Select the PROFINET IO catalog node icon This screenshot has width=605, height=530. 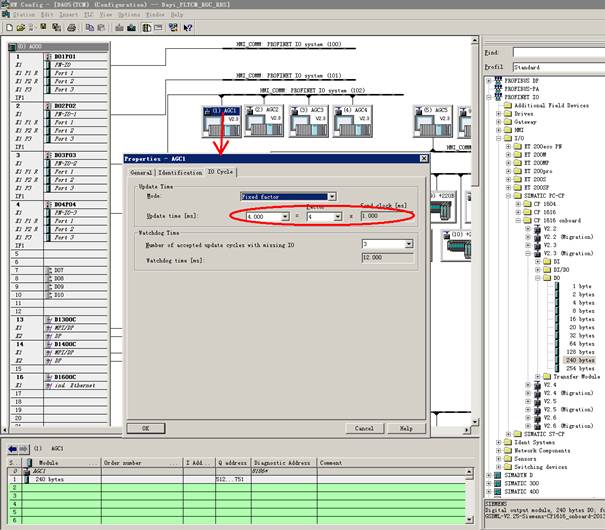coord(497,97)
